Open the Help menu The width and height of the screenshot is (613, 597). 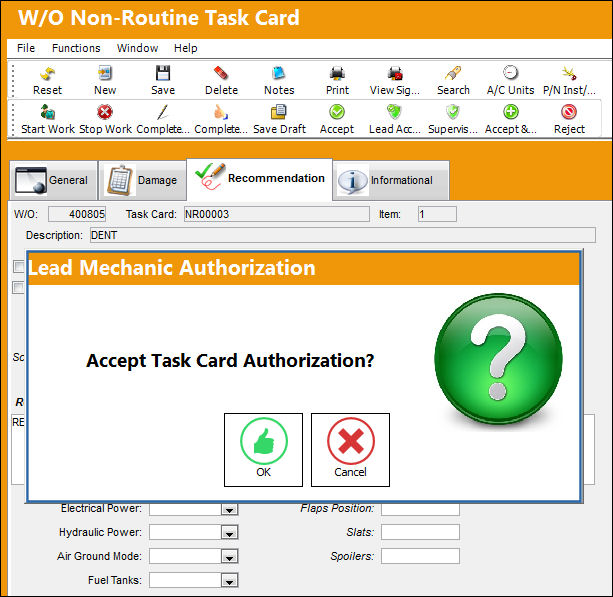(186, 48)
